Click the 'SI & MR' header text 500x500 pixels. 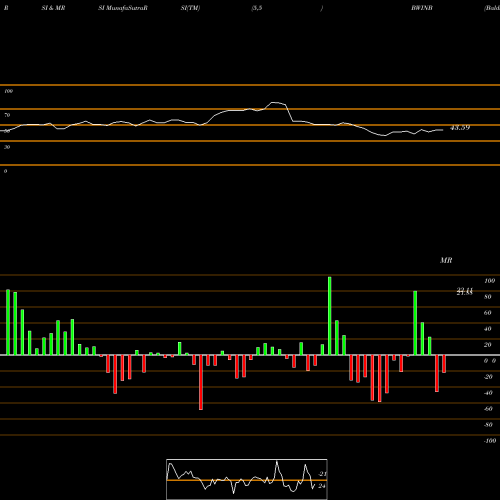point(53,8)
